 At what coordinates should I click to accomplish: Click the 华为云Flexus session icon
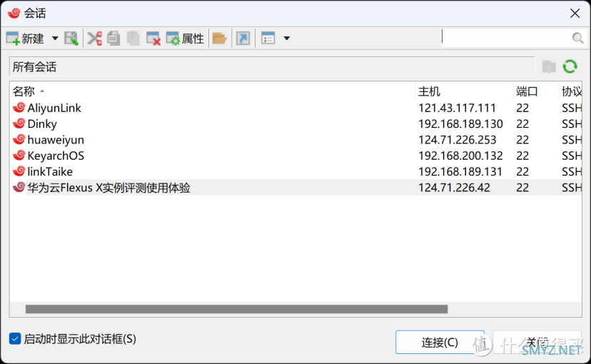coord(19,187)
